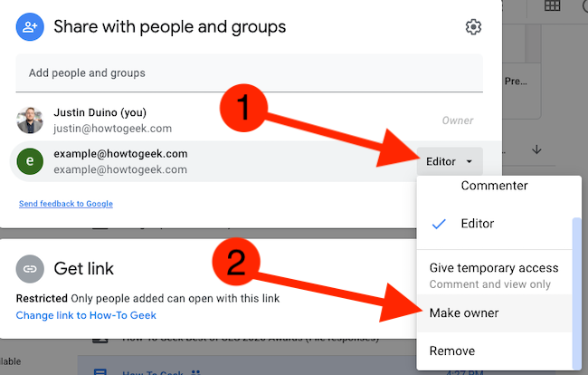Choose Give temporary access
The image size is (588, 375).
pos(494,275)
